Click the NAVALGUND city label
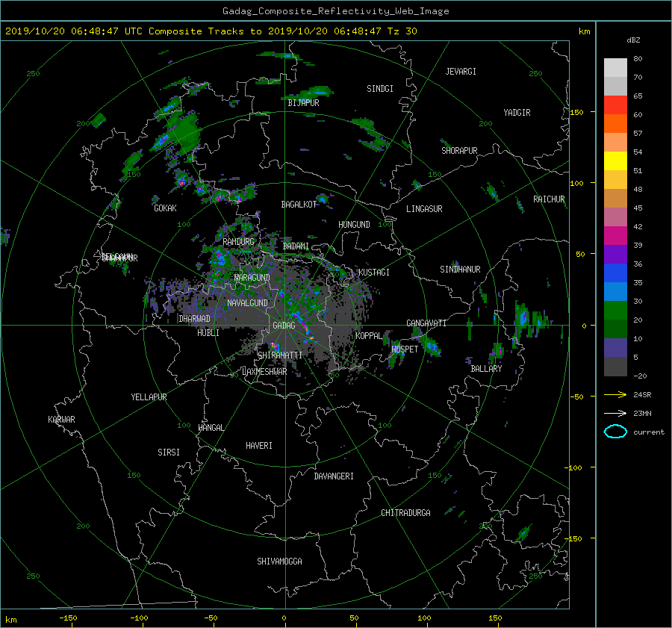 (x=247, y=303)
